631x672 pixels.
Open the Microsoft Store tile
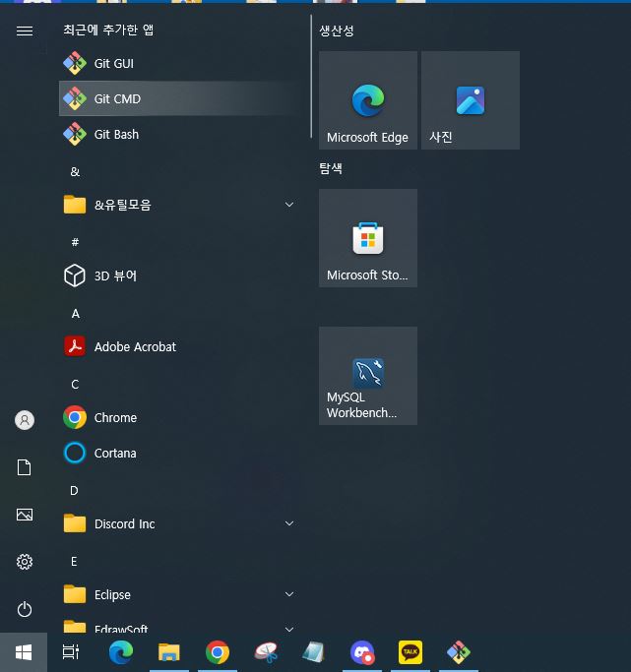[368, 238]
